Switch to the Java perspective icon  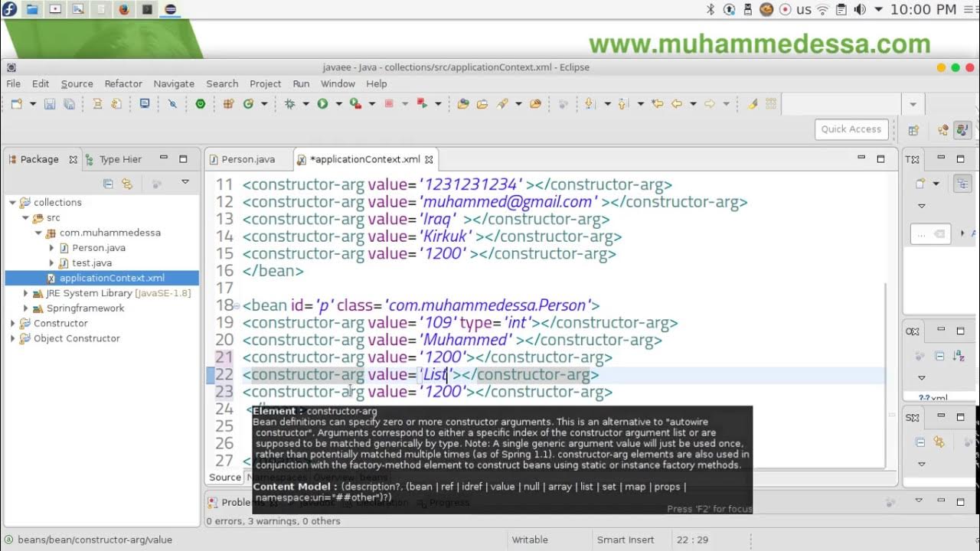point(962,130)
